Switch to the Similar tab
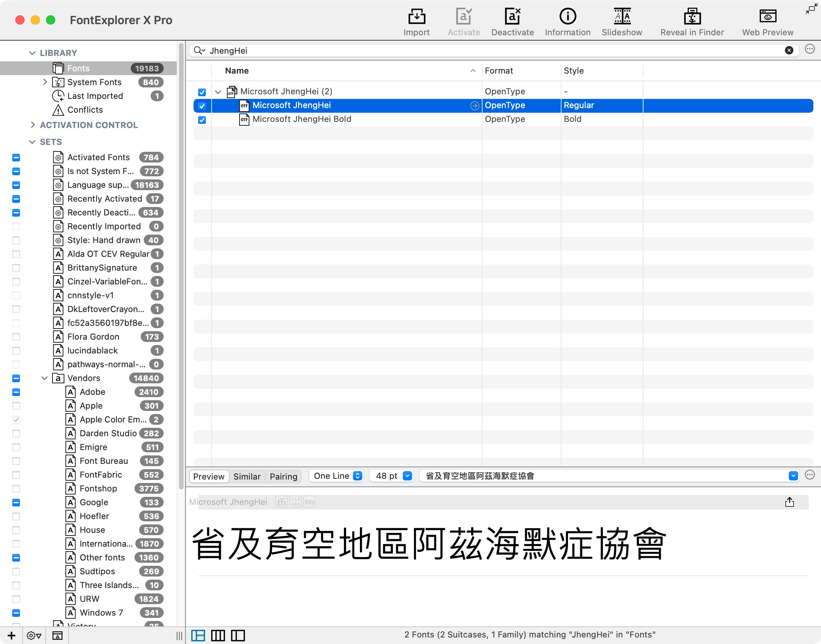821x644 pixels. (247, 476)
